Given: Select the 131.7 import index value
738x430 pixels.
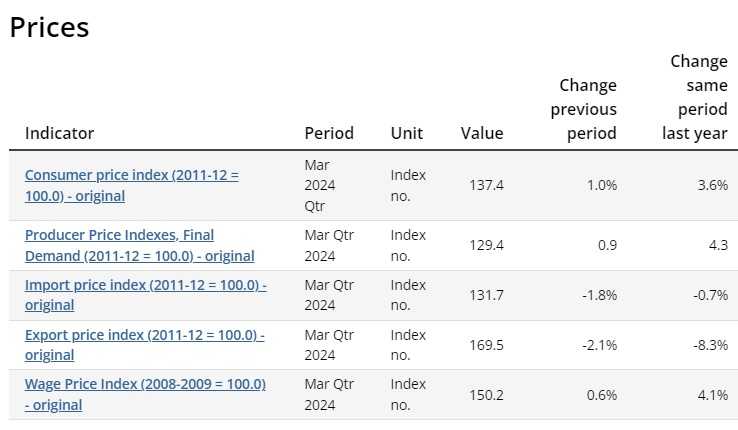Looking at the screenshot, I should tap(486, 295).
